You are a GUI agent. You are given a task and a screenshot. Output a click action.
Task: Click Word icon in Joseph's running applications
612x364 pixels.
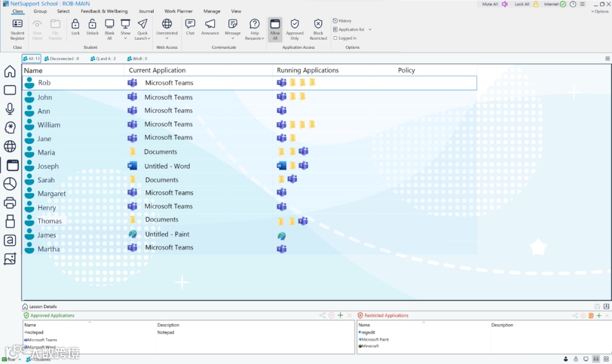point(282,166)
